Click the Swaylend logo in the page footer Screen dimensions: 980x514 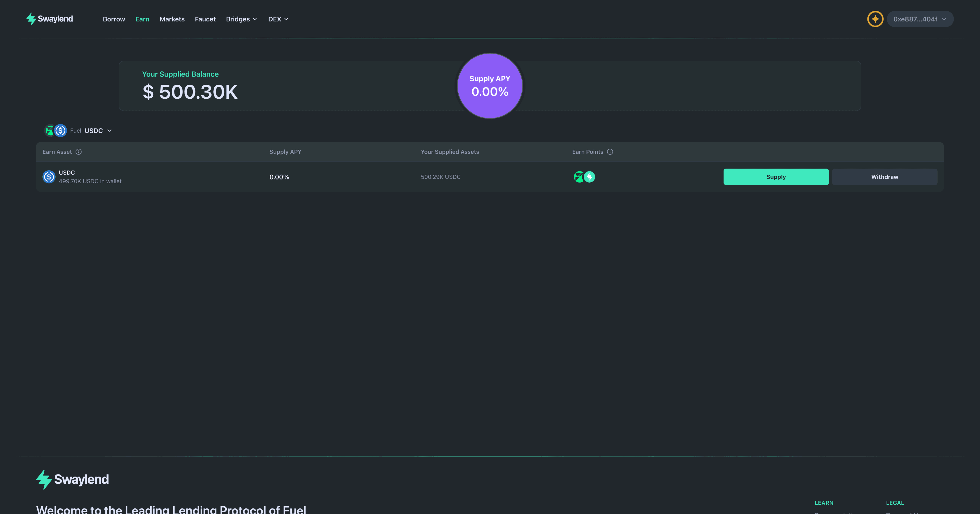click(72, 479)
